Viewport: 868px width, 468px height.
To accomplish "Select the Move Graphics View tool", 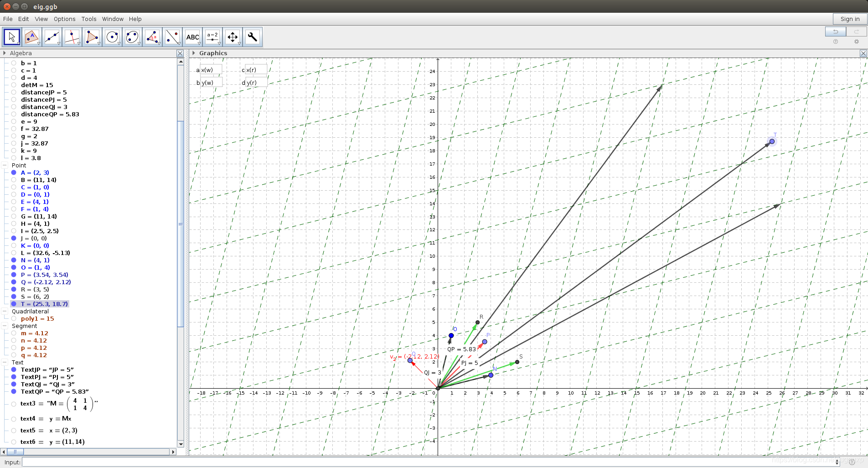I will (232, 37).
